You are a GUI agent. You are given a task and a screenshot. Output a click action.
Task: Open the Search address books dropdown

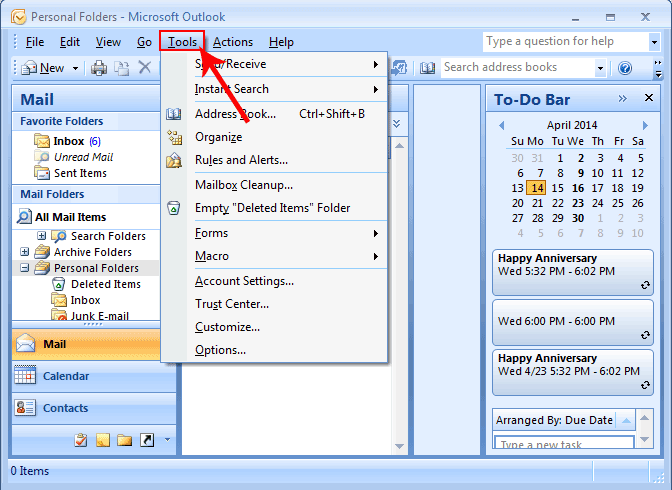[600, 68]
